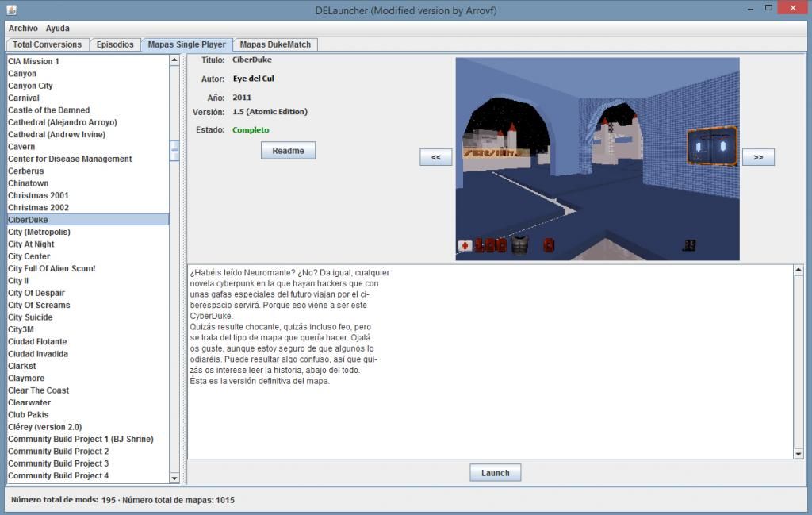Maximize the DELauncher window
812x515 pixels.
tap(768, 8)
